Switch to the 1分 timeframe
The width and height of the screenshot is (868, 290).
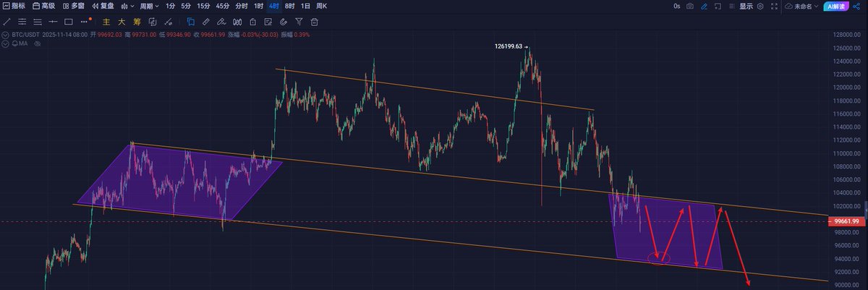point(171,6)
